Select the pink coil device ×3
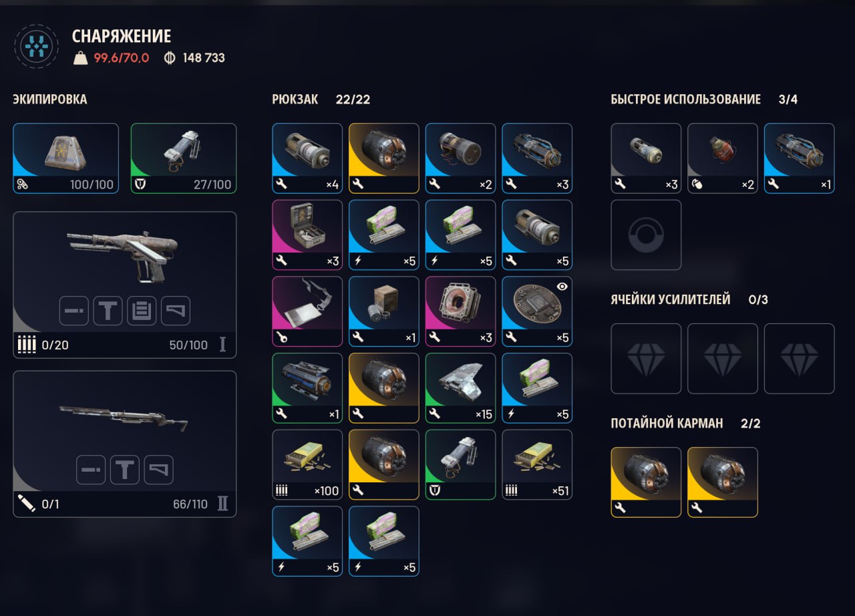This screenshot has width=855, height=616. point(460,311)
